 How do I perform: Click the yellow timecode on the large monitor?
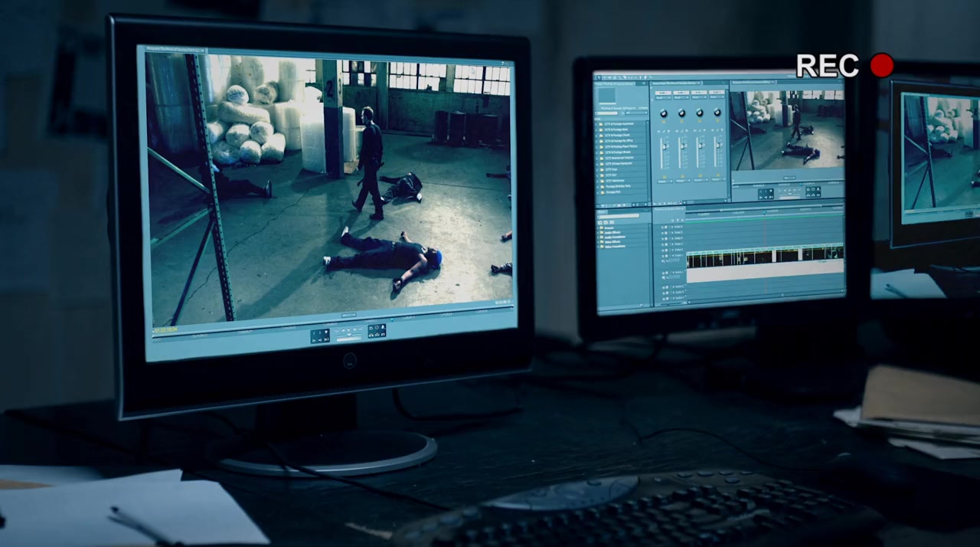pyautogui.click(x=166, y=330)
